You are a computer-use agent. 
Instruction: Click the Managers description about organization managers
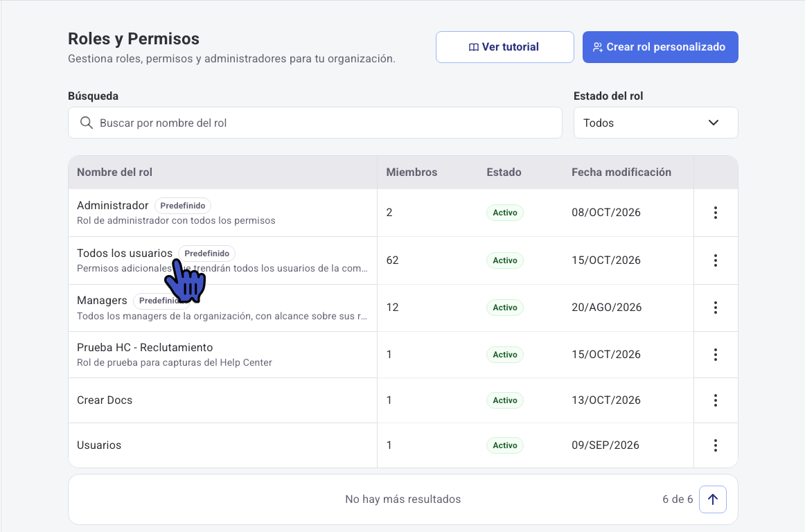(222, 317)
